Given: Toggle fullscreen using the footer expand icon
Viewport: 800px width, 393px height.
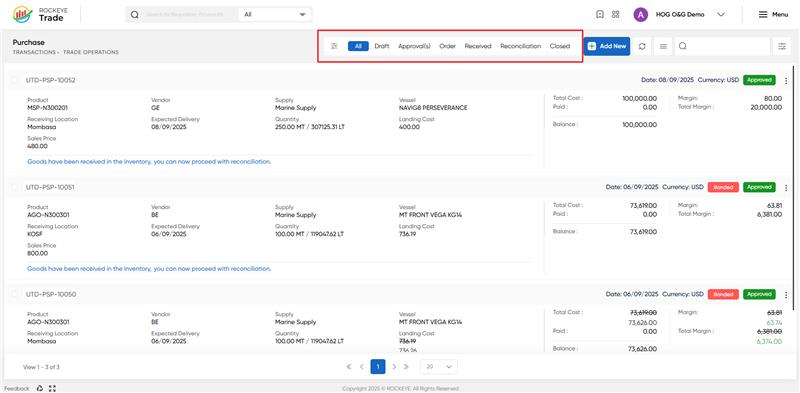Looking at the screenshot, I should pyautogui.click(x=52, y=388).
